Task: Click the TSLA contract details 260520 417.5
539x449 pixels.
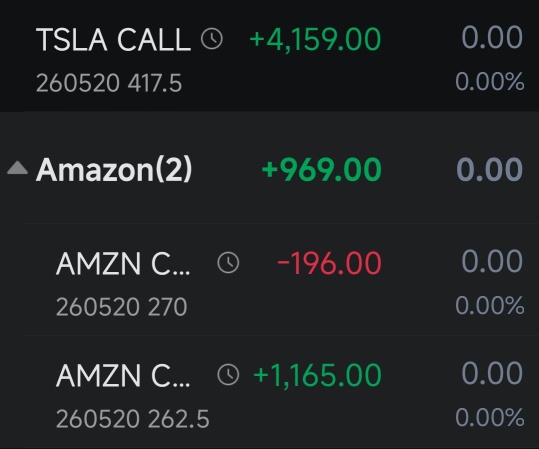Action: [x=109, y=83]
